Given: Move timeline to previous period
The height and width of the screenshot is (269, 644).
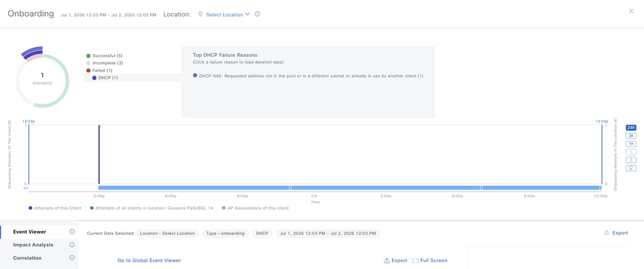Looking at the screenshot, I should pyautogui.click(x=631, y=152).
